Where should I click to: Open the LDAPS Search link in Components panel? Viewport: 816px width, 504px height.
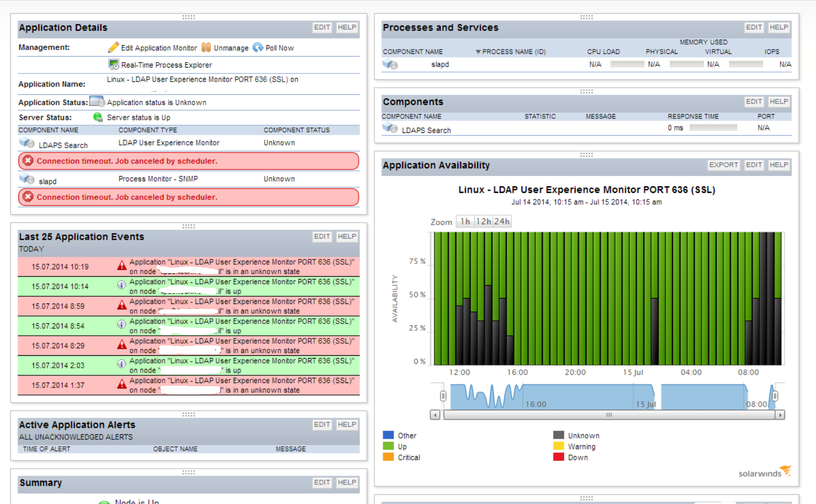[x=426, y=131]
